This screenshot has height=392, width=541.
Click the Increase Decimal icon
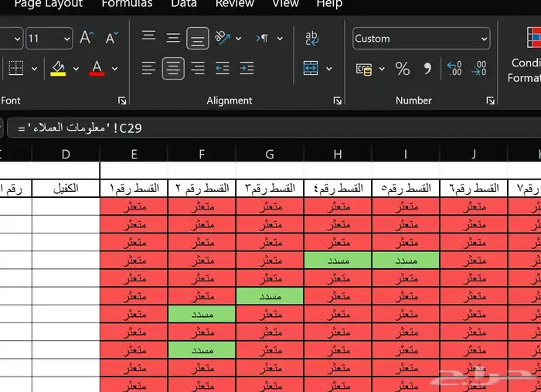point(454,68)
